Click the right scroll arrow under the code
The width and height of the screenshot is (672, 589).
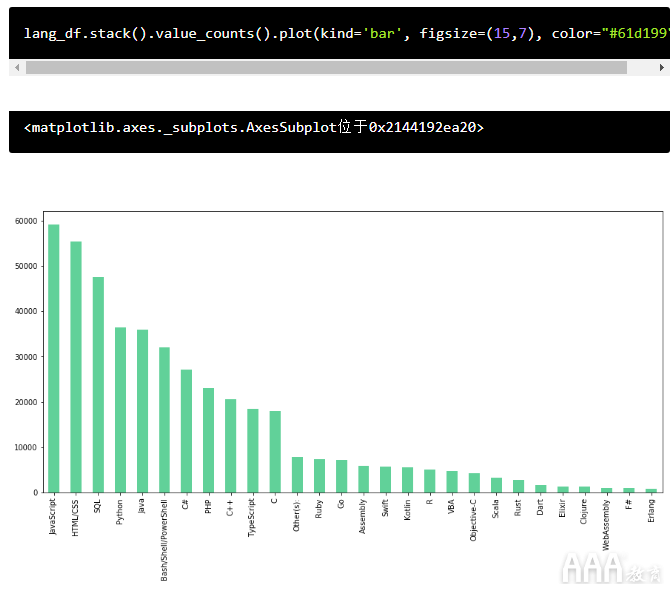coord(663,68)
